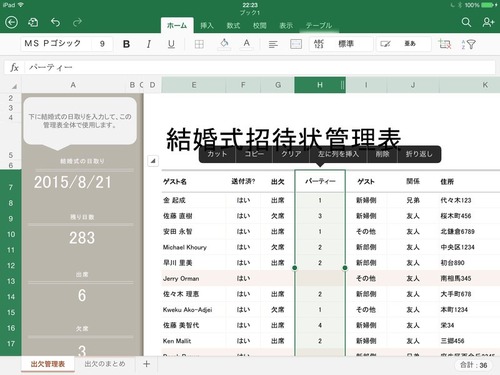The image size is (500, 375).
Task: Open text alignment options
Action: (273, 44)
